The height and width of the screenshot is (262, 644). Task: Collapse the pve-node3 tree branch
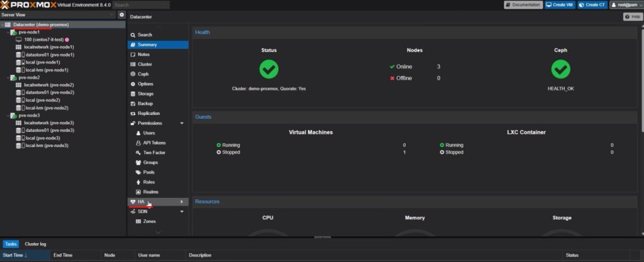[8, 116]
